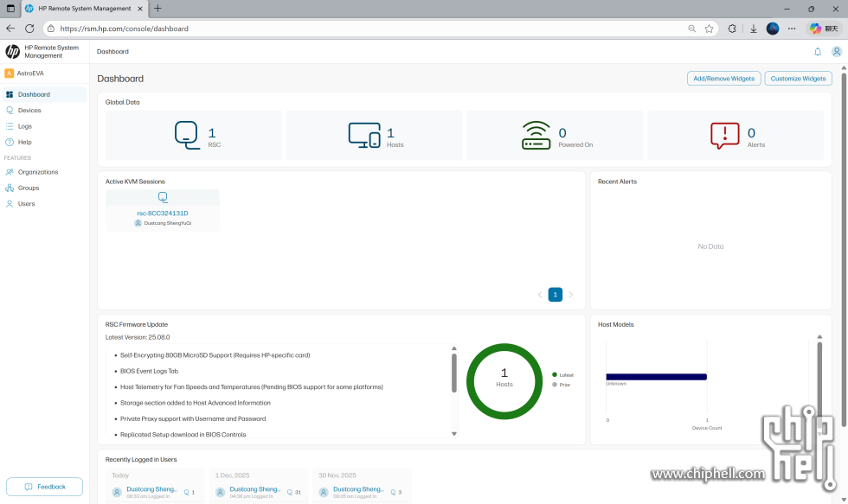Switch to the HP Remote System Management tab
This screenshot has height=504, width=848.
click(x=84, y=9)
